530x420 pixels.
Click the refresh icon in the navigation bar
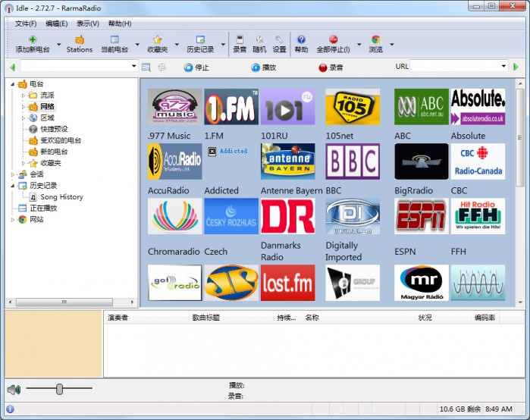click(x=162, y=67)
